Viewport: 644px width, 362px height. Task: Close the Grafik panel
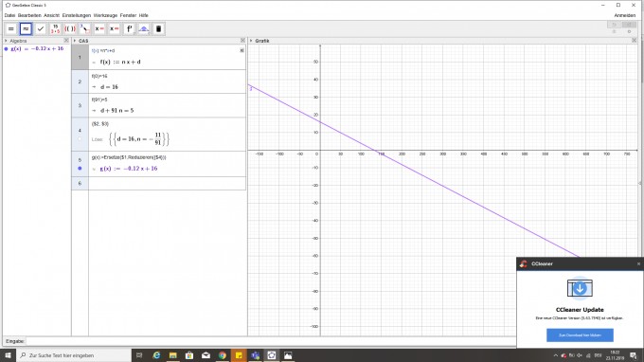635,40
